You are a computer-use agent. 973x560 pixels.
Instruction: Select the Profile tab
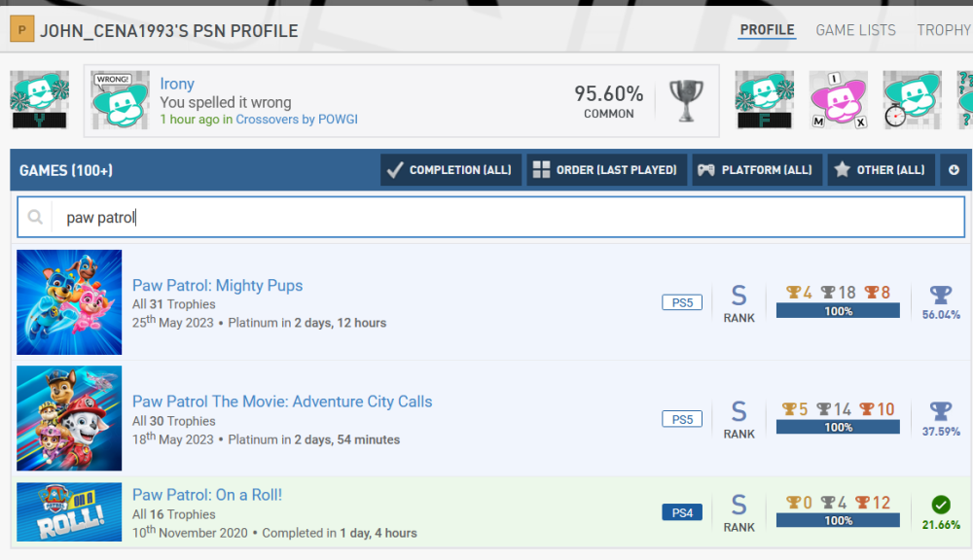[x=767, y=30]
